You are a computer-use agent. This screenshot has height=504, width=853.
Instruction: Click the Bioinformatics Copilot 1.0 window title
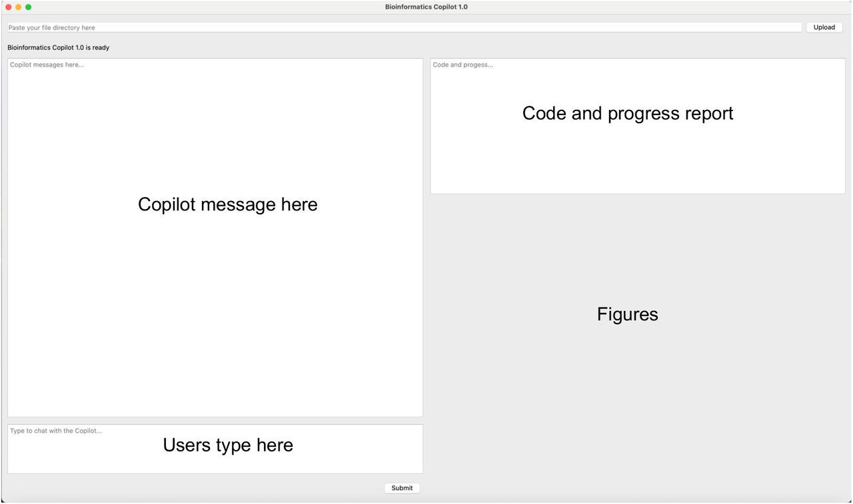pos(426,7)
